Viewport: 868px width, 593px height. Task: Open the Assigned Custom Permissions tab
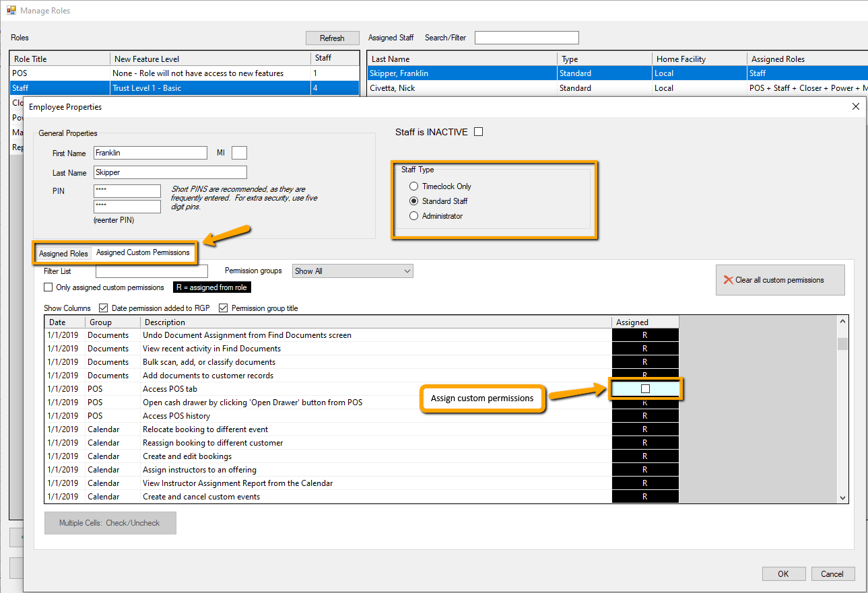[x=143, y=253]
